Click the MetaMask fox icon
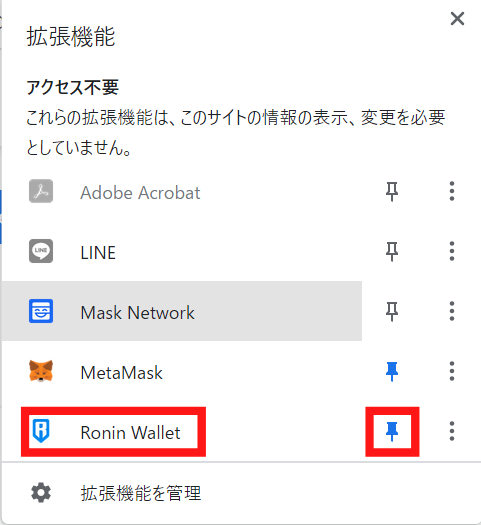This screenshot has height=525, width=481. pyautogui.click(x=41, y=371)
